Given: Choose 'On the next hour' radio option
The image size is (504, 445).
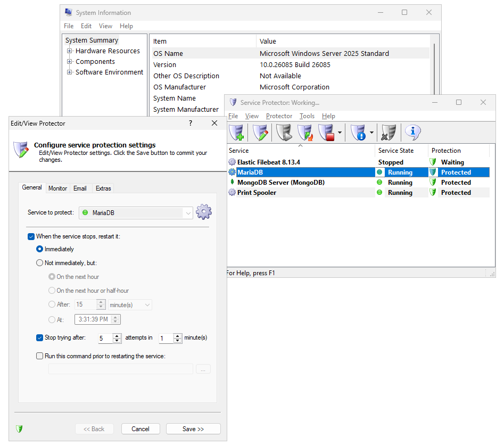Looking at the screenshot, I should [52, 276].
